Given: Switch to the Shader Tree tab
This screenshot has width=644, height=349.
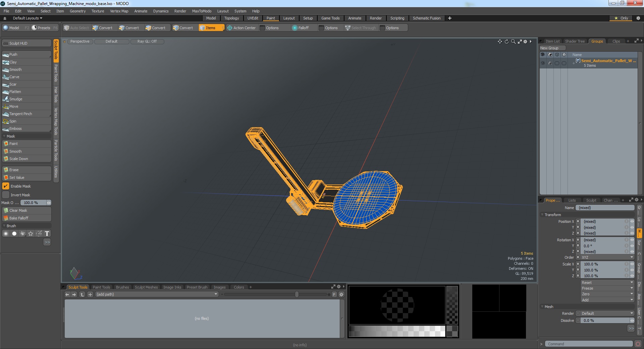Looking at the screenshot, I should point(575,41).
